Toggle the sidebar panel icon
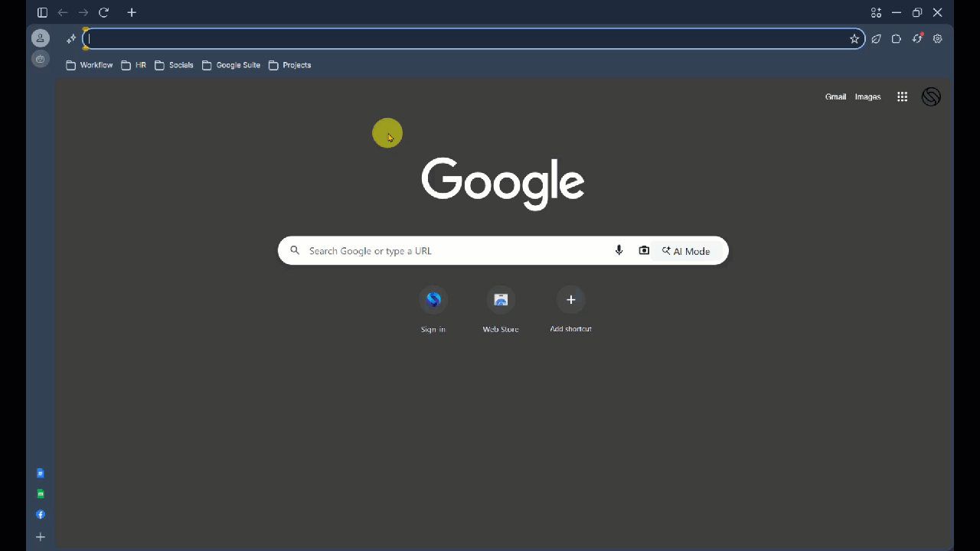 click(42, 12)
